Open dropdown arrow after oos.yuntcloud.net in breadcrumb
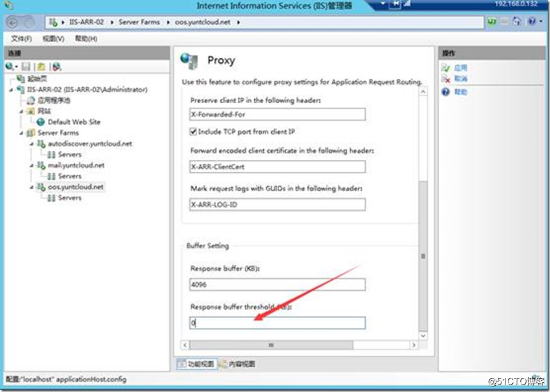Image resolution: width=550 pixels, height=392 pixels. (x=239, y=22)
